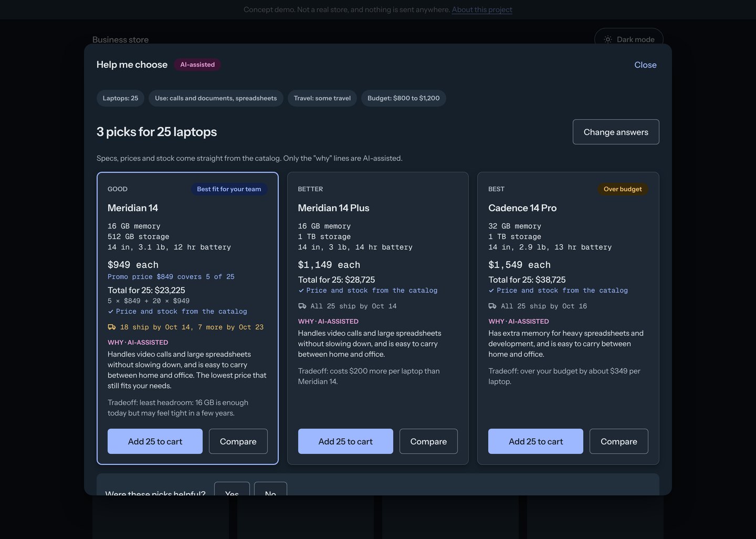Click the Cadence 14 Pro product title
The image size is (756, 539).
522,208
